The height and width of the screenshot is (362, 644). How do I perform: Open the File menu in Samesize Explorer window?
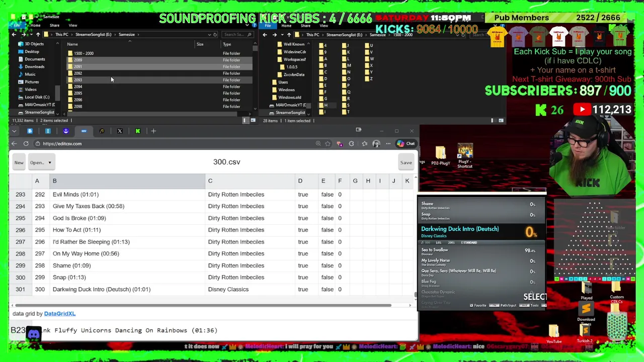pos(17,25)
